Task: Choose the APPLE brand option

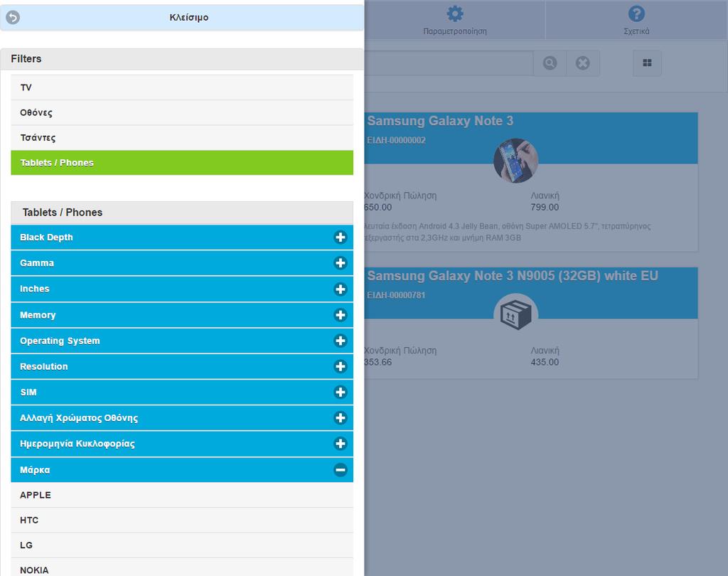Action: [x=182, y=495]
